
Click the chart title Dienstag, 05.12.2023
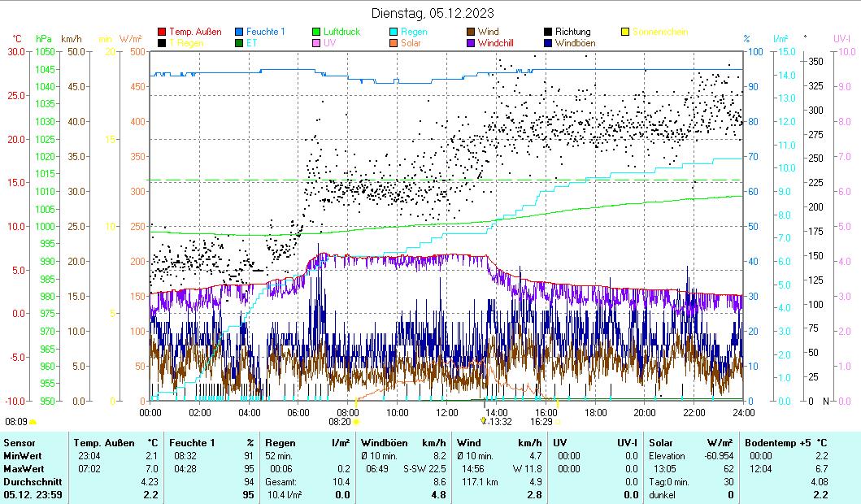click(432, 13)
